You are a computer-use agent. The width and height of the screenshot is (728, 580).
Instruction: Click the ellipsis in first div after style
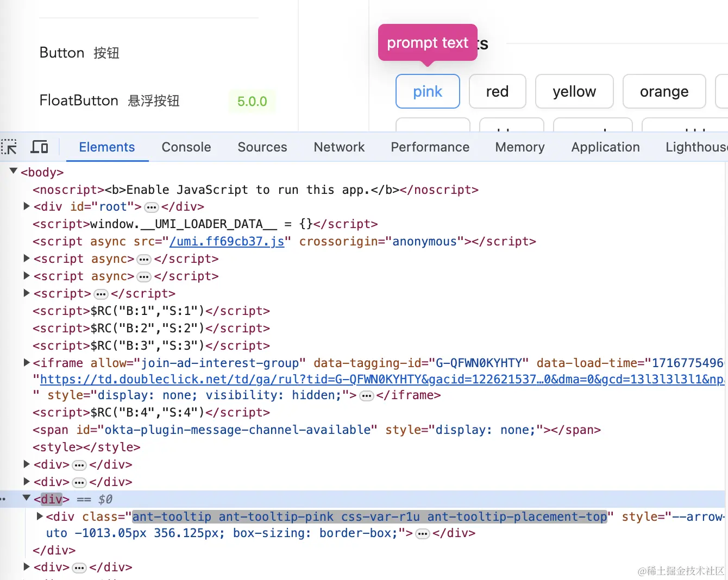(79, 465)
